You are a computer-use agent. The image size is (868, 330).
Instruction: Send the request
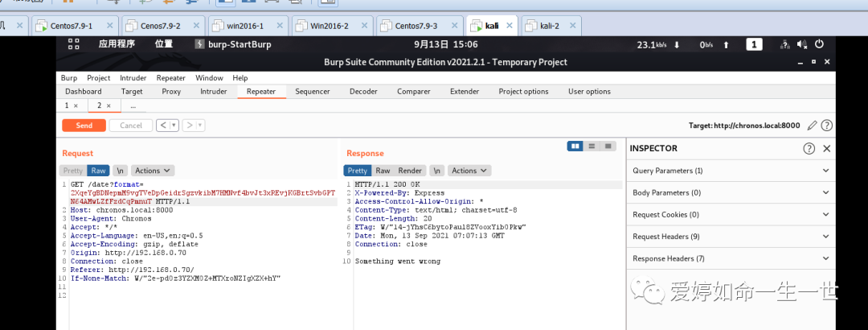84,126
